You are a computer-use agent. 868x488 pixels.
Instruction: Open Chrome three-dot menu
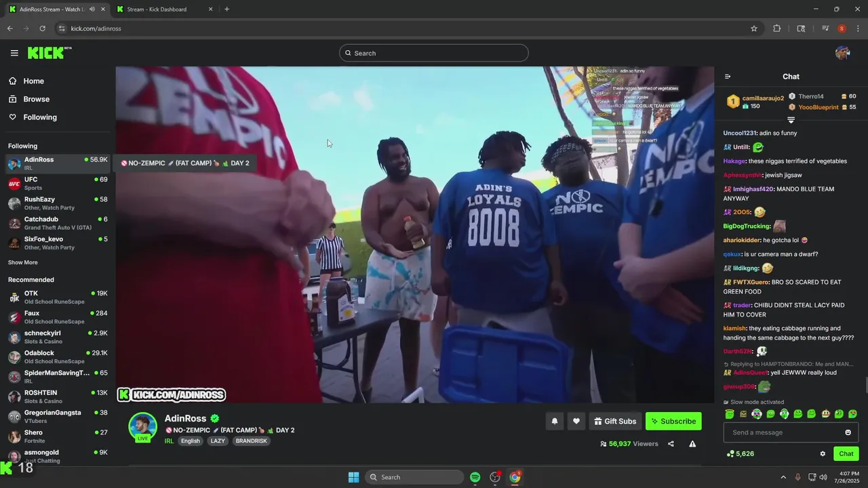click(x=858, y=28)
